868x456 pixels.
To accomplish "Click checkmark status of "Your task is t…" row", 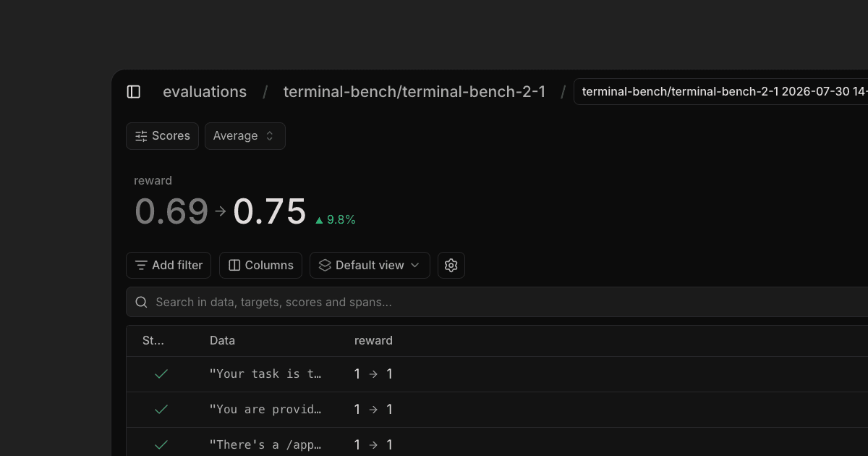I will (x=161, y=374).
